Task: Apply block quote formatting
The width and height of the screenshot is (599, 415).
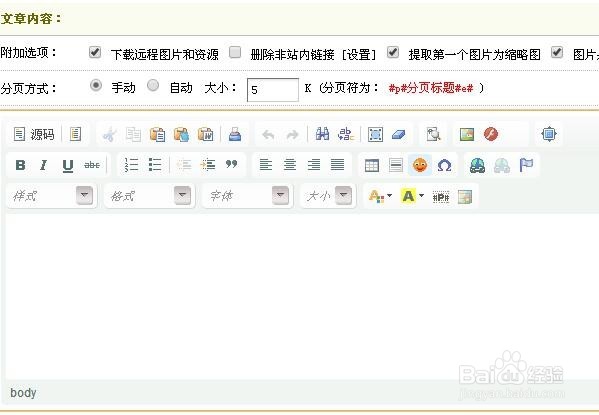Action: tap(232, 164)
